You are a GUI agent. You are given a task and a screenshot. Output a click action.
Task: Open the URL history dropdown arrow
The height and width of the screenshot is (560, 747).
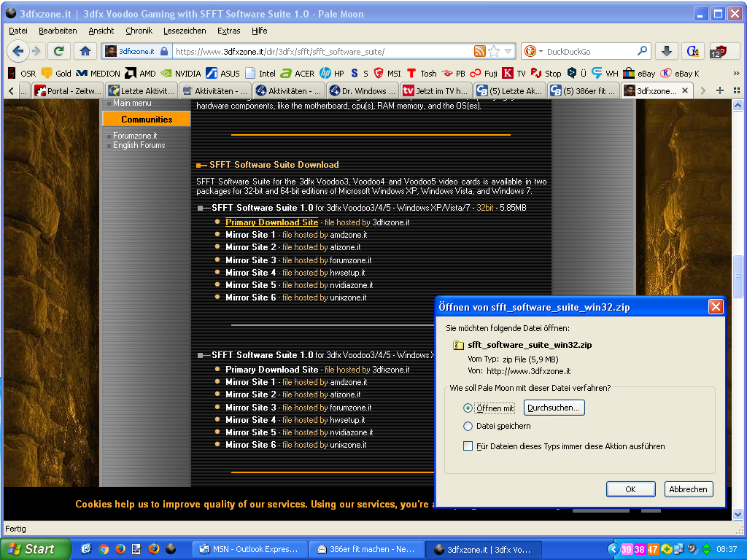(x=508, y=51)
